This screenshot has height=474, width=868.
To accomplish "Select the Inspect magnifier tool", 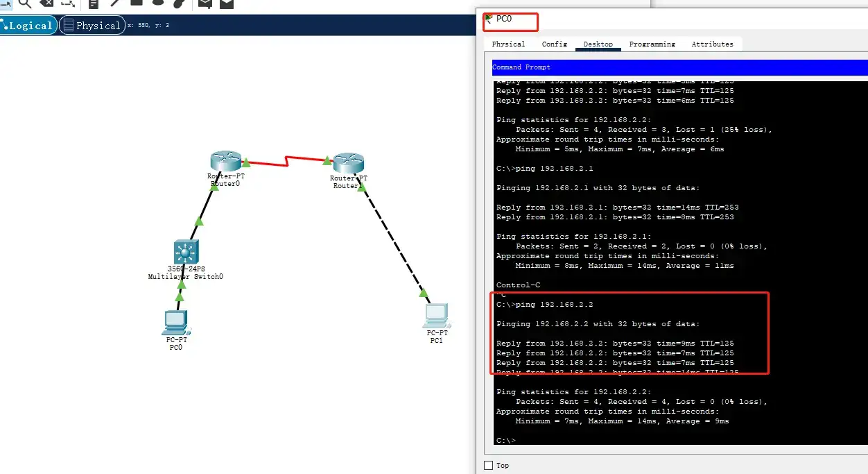I will 26,3.
